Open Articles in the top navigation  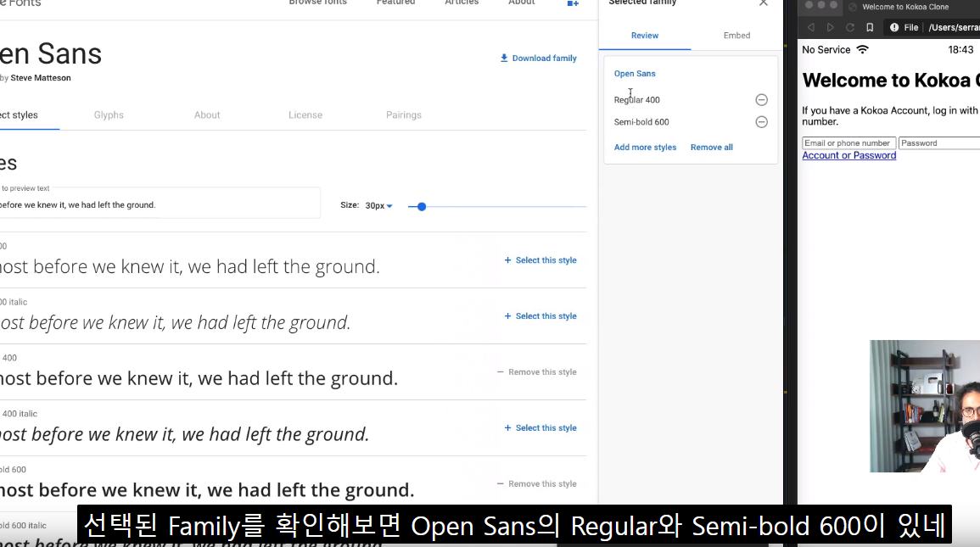click(x=462, y=3)
